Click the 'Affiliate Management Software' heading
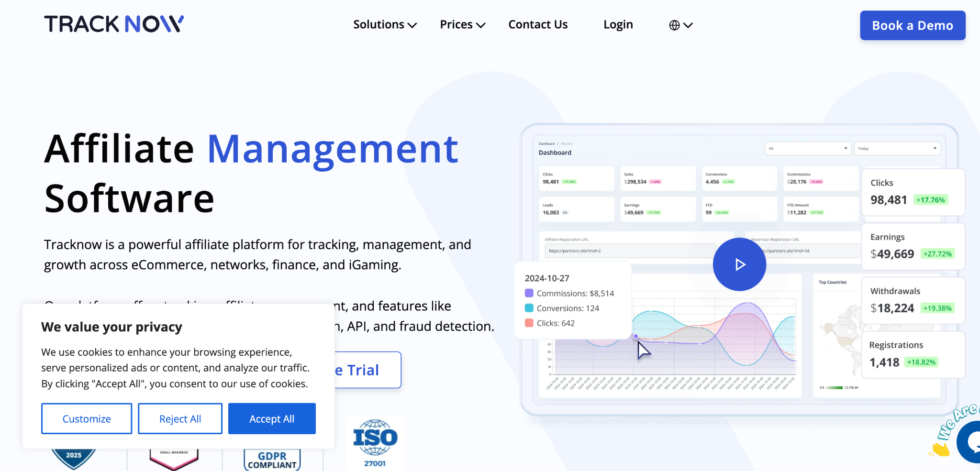The height and width of the screenshot is (471, 980). [x=251, y=173]
